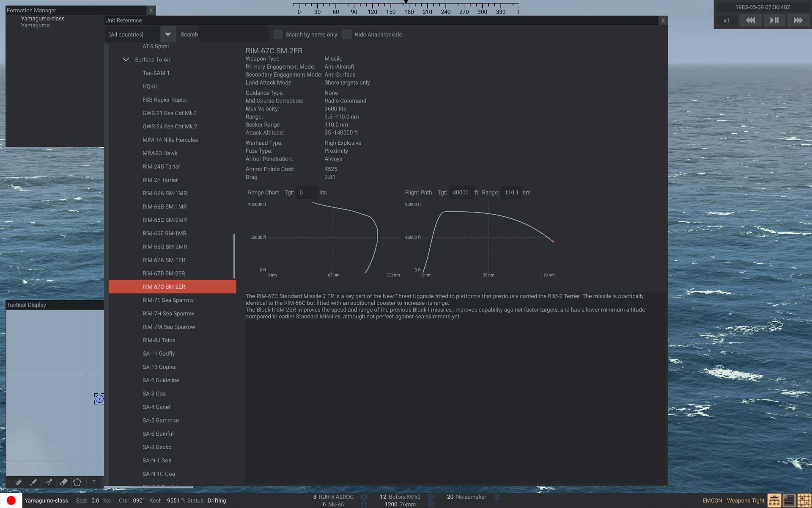The image size is (812, 508).
Task: Enable Search by name only checkbox
Action: [x=278, y=35]
